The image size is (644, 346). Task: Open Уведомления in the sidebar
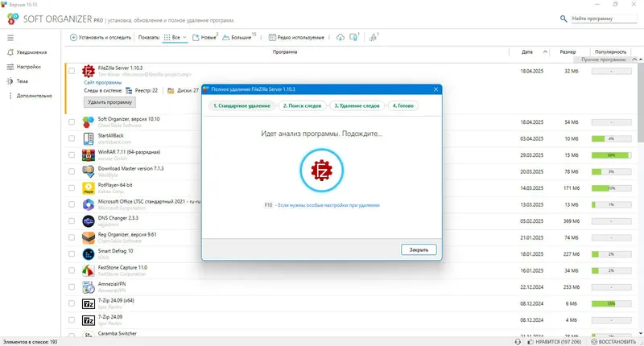pos(27,52)
